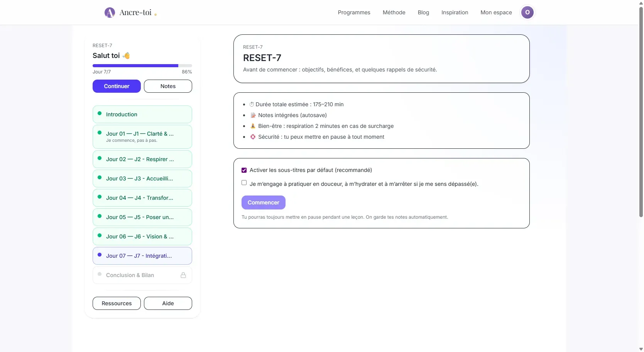Check the Je m'engage à pratiquer checkbox
The image size is (644, 352).
pyautogui.click(x=244, y=182)
